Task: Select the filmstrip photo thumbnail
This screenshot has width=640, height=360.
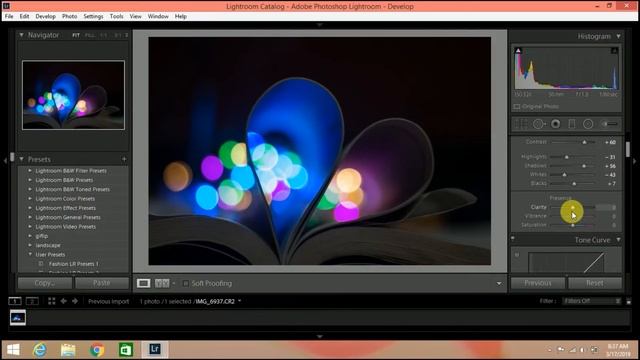Action: pyautogui.click(x=18, y=318)
